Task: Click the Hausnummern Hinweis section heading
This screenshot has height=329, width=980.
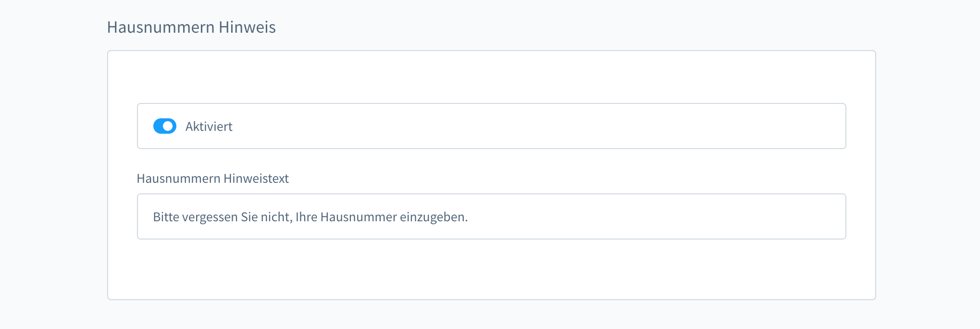Action: pos(191,27)
